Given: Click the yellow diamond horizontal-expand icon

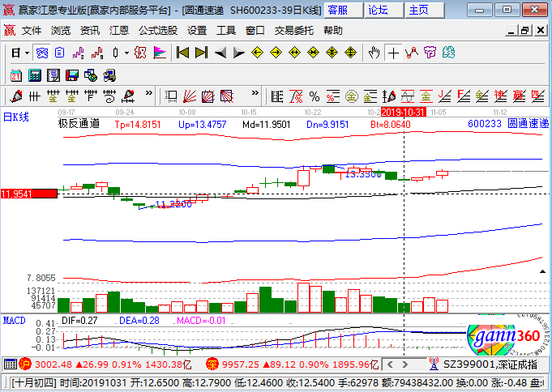Looking at the screenshot, I should coord(295,53).
